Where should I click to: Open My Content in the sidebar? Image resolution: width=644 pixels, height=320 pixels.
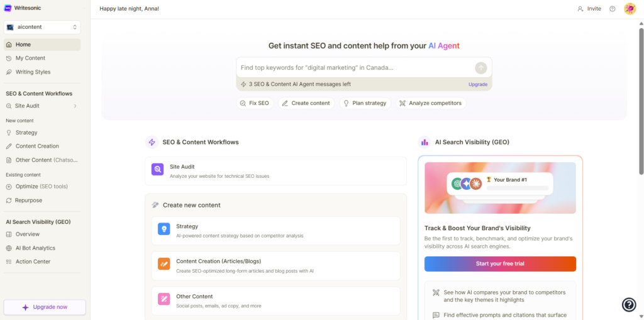[30, 58]
